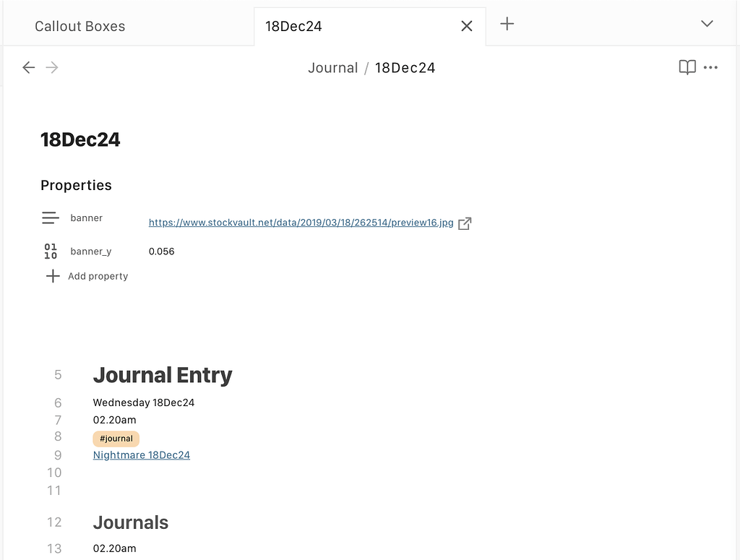Click the navigate forward arrow
Screen dimensions: 740x560
52,67
